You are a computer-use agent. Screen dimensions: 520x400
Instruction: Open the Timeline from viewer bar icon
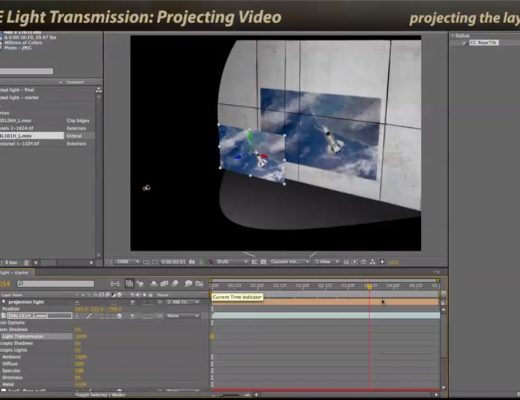click(364, 262)
